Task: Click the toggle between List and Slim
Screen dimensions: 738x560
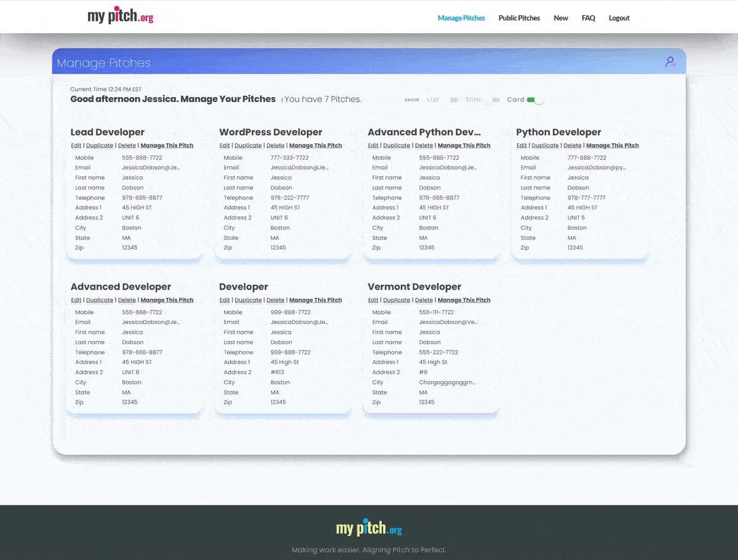Action: (454, 99)
